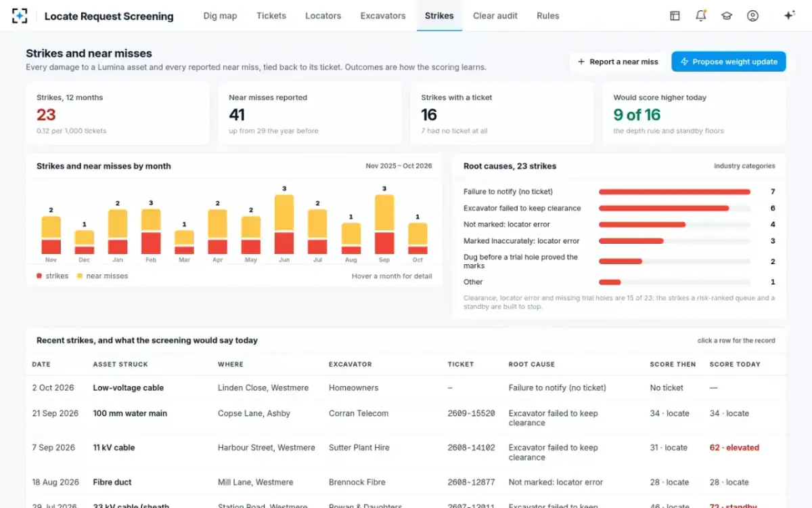Open the Fibre duct strike row
Viewport: 812px width, 508px height.
[x=406, y=482]
